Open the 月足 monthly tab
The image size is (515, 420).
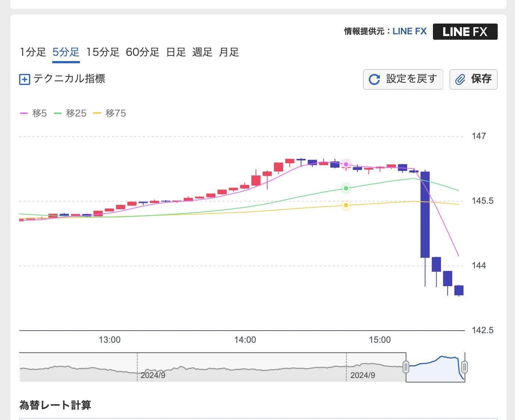pyautogui.click(x=229, y=52)
